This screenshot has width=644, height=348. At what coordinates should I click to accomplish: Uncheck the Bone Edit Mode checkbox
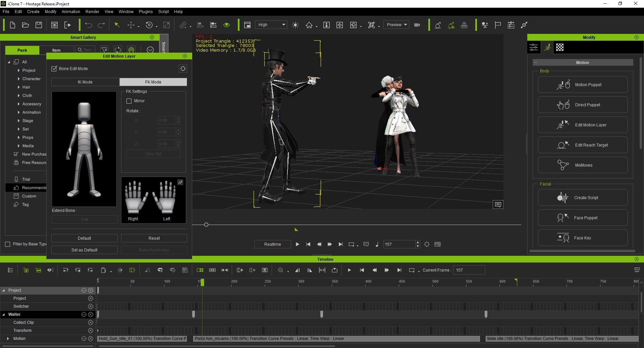(54, 69)
